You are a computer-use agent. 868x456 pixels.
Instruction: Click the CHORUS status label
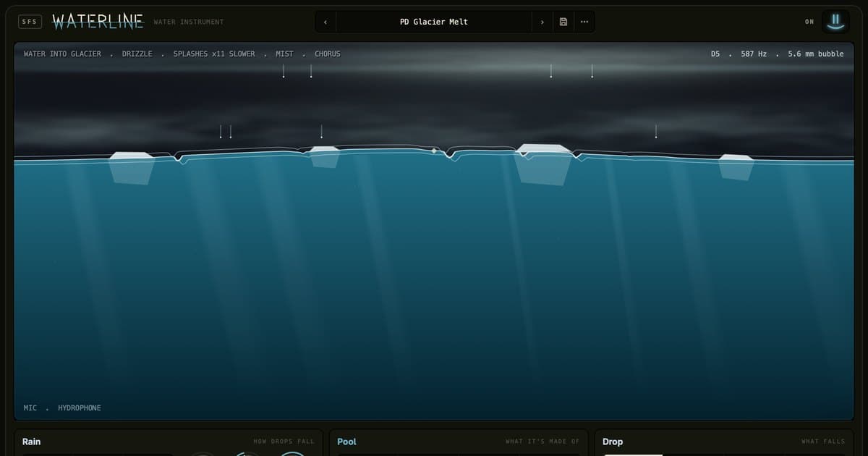click(x=327, y=54)
